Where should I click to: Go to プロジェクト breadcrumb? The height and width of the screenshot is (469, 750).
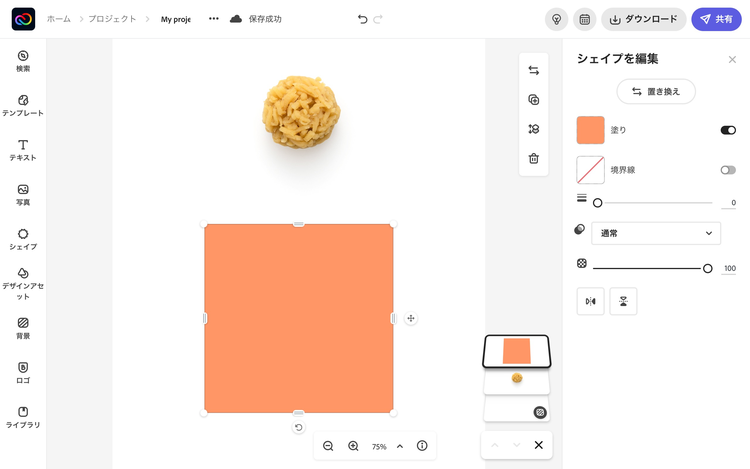coord(112,19)
